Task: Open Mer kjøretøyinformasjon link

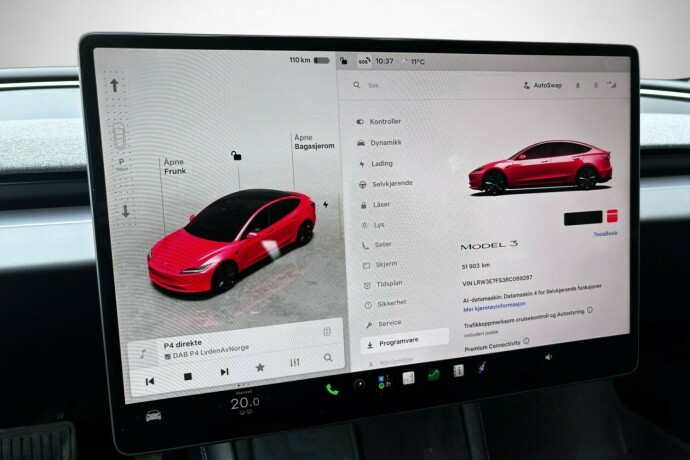Action: click(494, 306)
